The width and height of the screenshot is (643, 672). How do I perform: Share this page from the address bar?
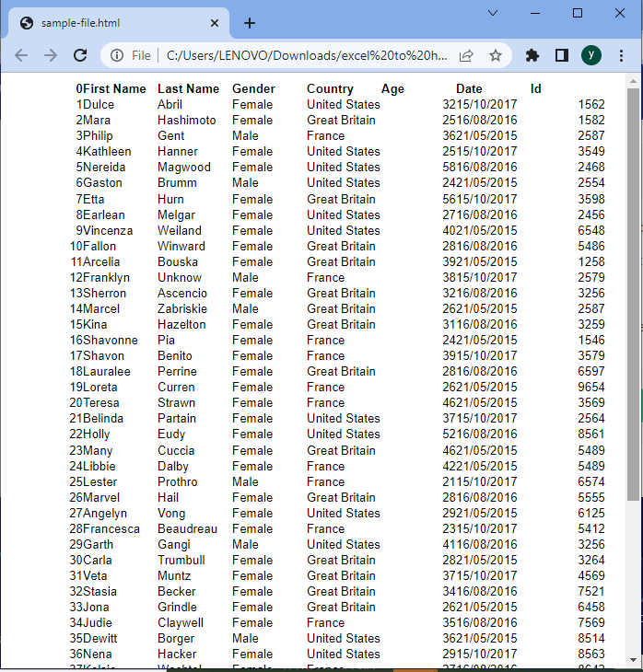tap(467, 55)
